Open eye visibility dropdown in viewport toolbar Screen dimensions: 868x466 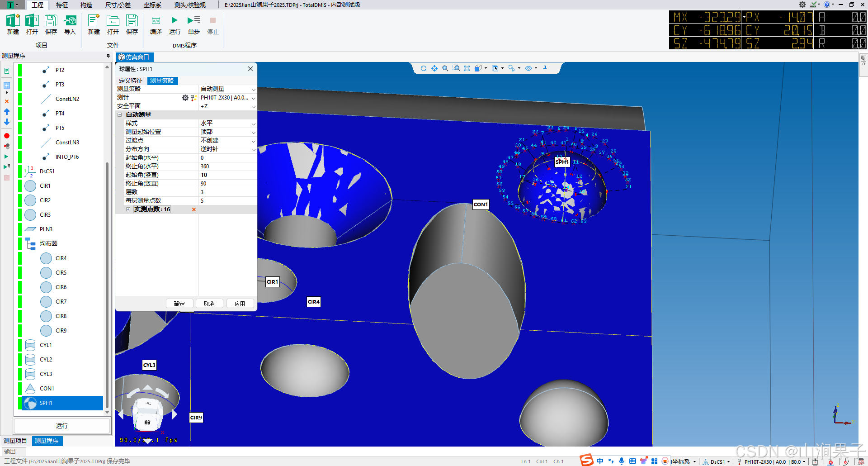click(536, 68)
